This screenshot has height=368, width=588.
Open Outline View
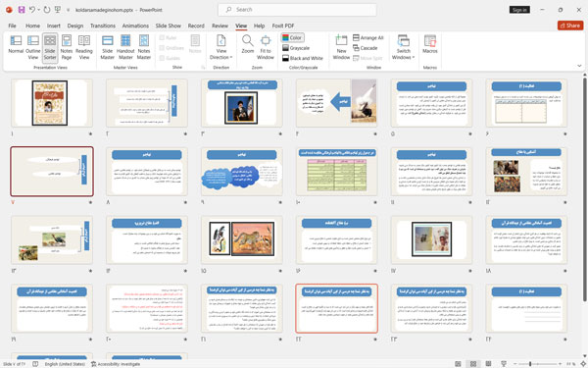(33, 47)
